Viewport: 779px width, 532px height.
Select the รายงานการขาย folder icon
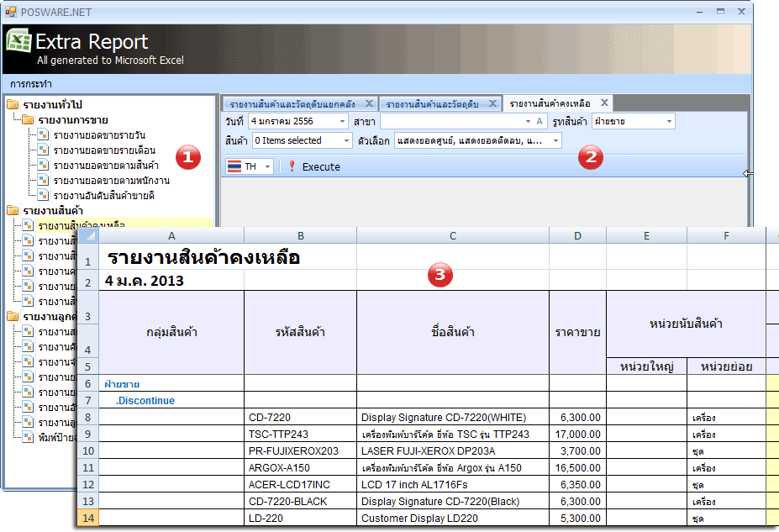[28, 120]
